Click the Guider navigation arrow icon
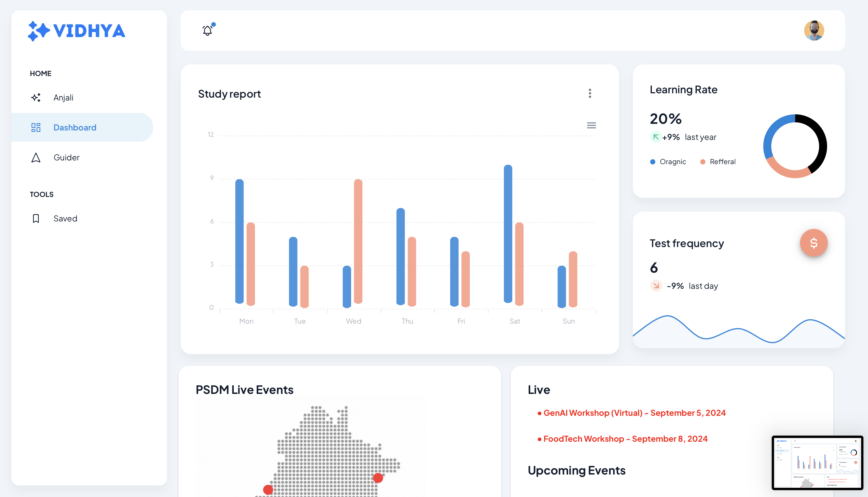This screenshot has height=497, width=868. point(36,157)
